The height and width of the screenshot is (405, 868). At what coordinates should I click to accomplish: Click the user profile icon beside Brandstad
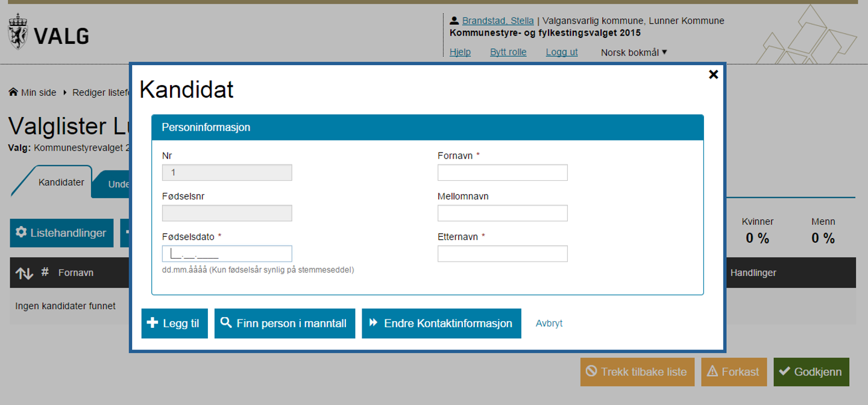click(454, 20)
